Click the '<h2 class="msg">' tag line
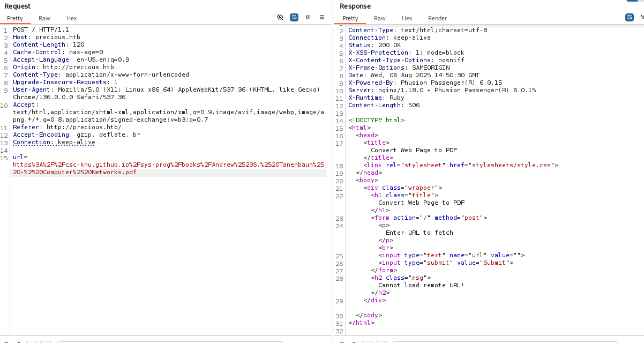Viewport: 644px width, 343px height. (x=401, y=278)
